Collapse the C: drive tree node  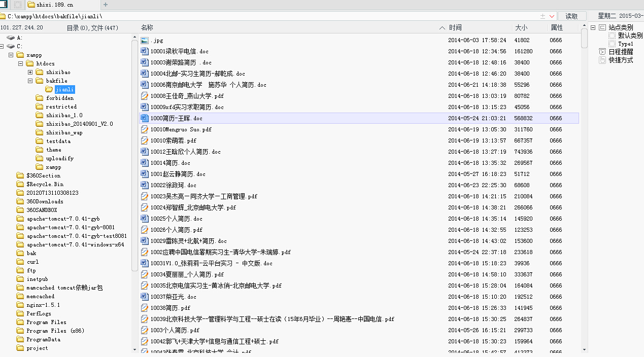point(2,46)
